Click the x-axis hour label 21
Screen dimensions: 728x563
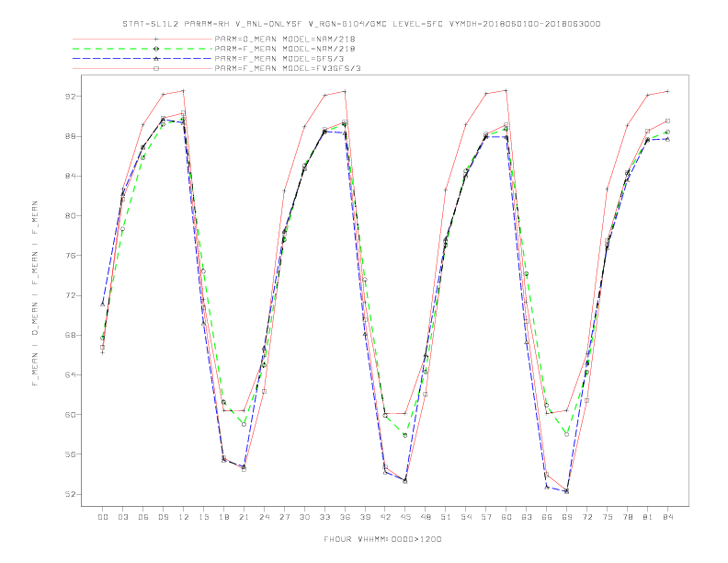(244, 517)
